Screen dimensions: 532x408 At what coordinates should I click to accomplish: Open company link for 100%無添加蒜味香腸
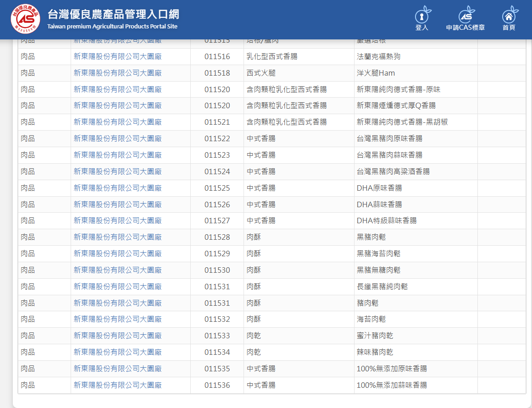tap(118, 385)
